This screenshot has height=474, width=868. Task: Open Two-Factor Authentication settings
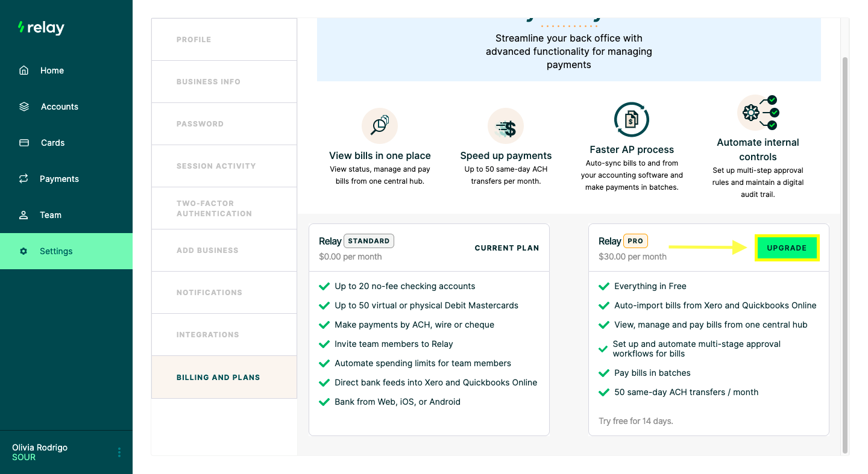[x=224, y=208]
